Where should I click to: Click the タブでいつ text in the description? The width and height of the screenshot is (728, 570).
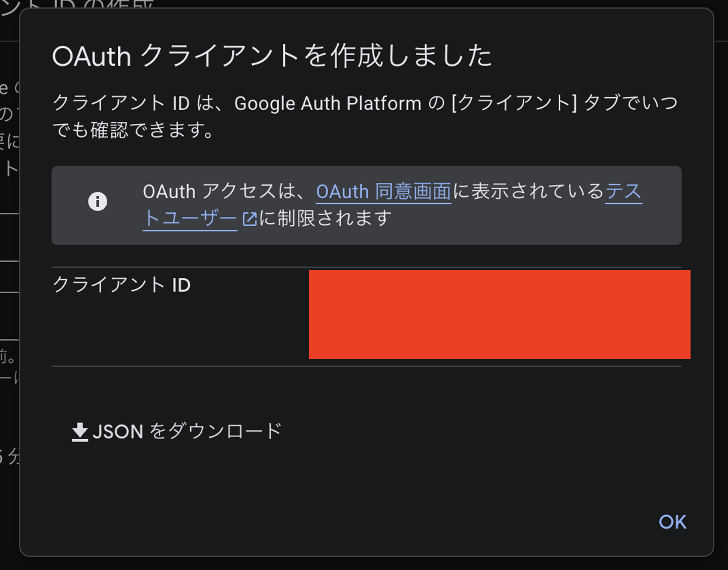(631, 104)
